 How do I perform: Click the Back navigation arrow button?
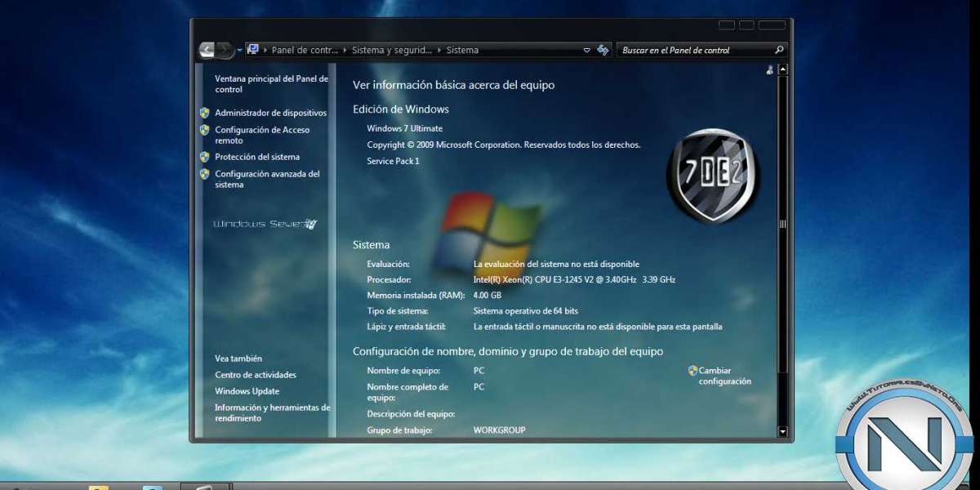coord(207,50)
